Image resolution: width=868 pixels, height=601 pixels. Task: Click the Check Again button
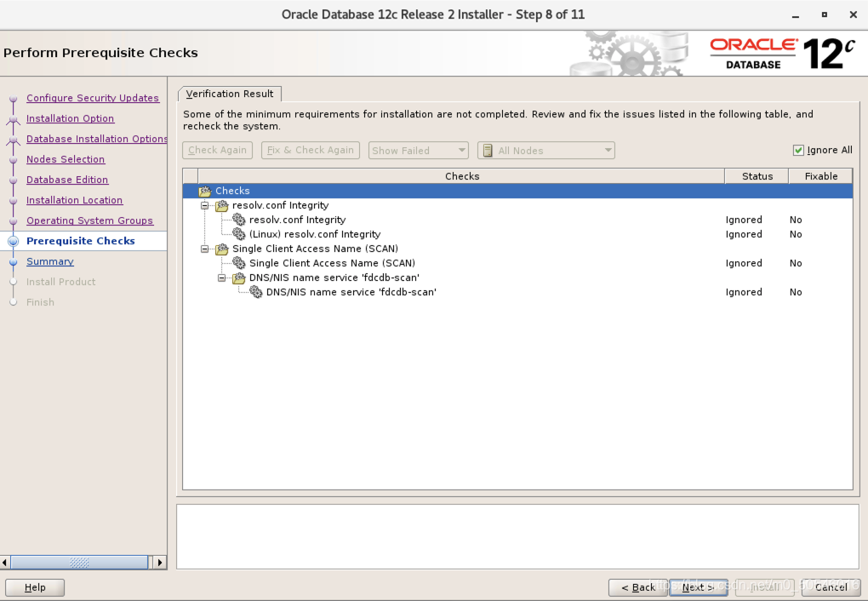coord(218,150)
